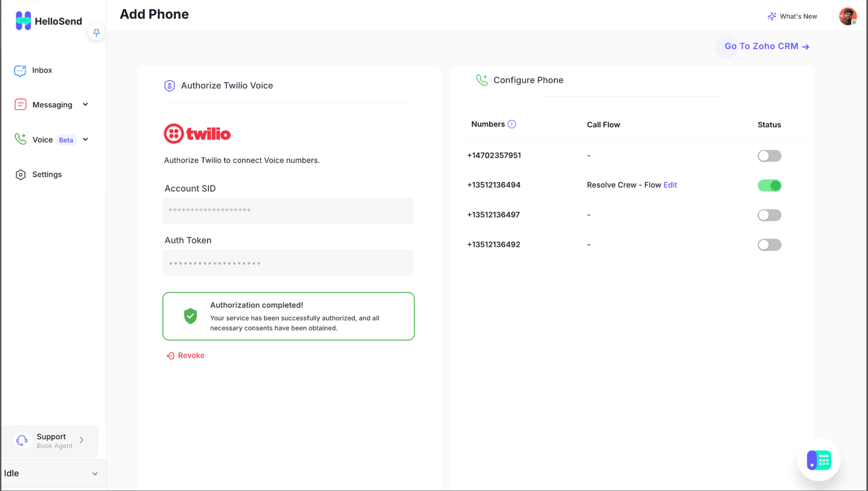The width and height of the screenshot is (868, 491).
Task: Click the Authorization completed message box
Action: click(289, 316)
